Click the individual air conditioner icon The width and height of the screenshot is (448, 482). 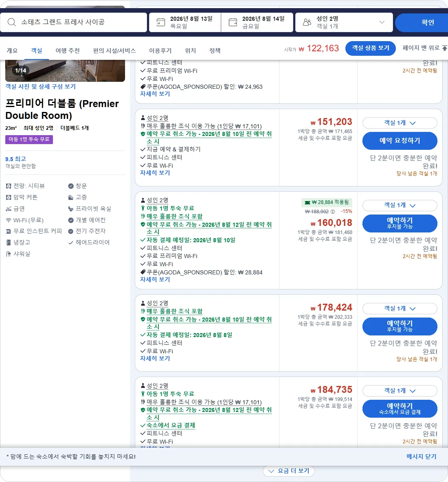point(71,220)
